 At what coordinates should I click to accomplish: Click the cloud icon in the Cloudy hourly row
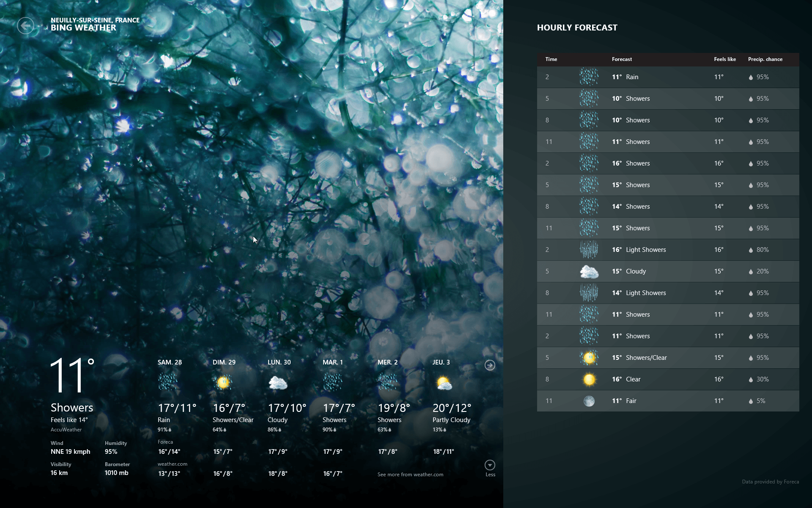click(589, 271)
